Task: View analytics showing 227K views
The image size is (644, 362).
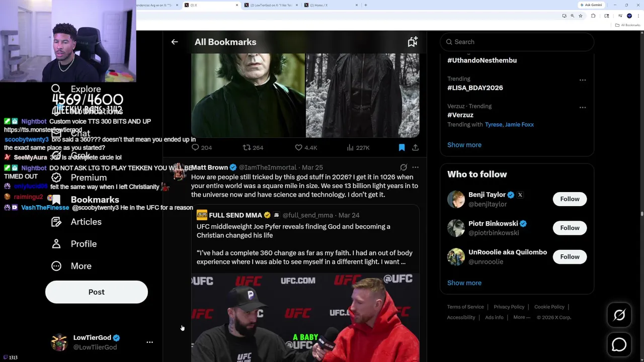Action: pyautogui.click(x=358, y=147)
